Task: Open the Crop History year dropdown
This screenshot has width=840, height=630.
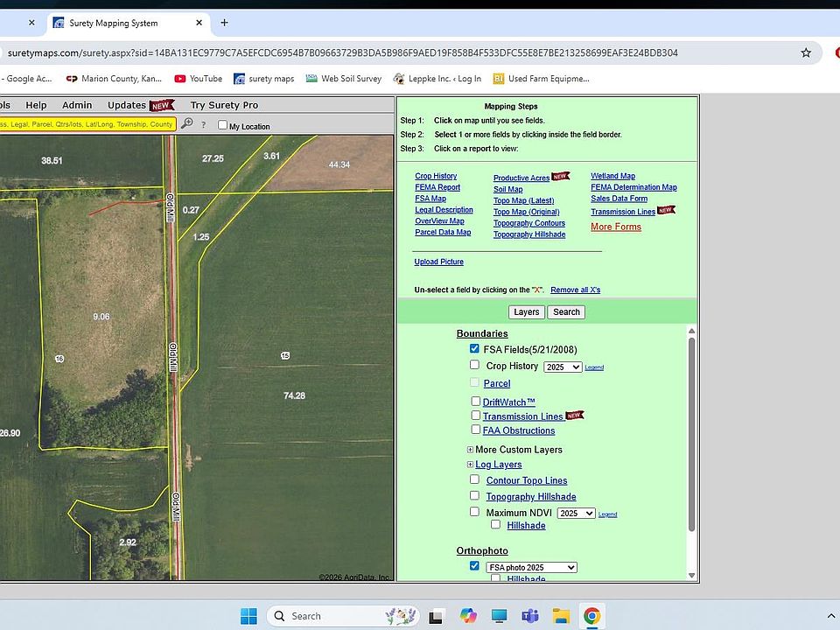Action: tap(563, 367)
